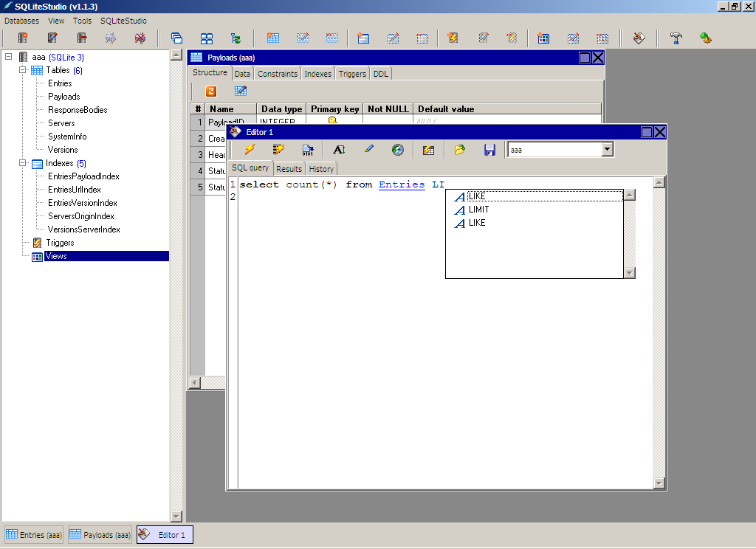The height and width of the screenshot is (549, 756).
Task: Click the execute query lightning bolt icon
Action: pyautogui.click(x=250, y=150)
